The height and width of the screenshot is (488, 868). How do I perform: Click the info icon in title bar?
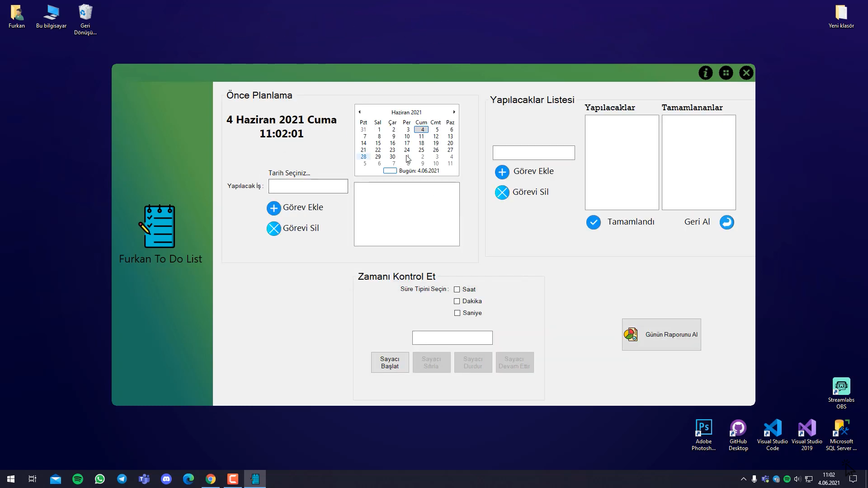(x=705, y=73)
